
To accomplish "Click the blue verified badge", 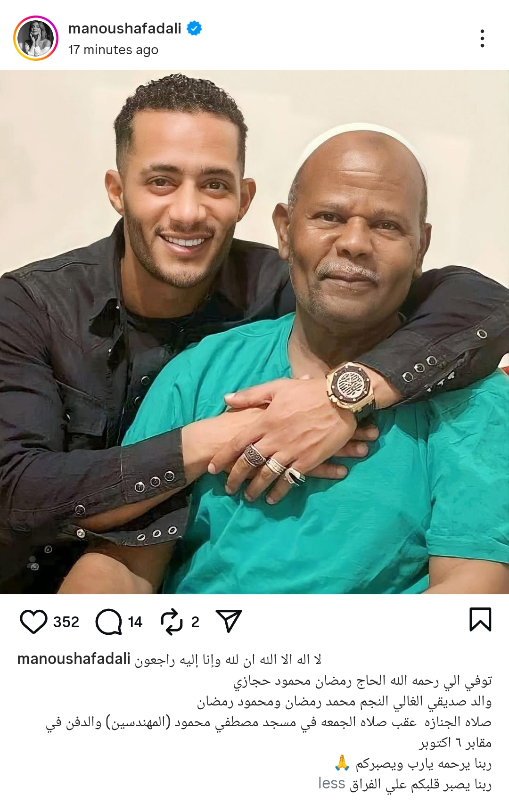I will pos(194,29).
